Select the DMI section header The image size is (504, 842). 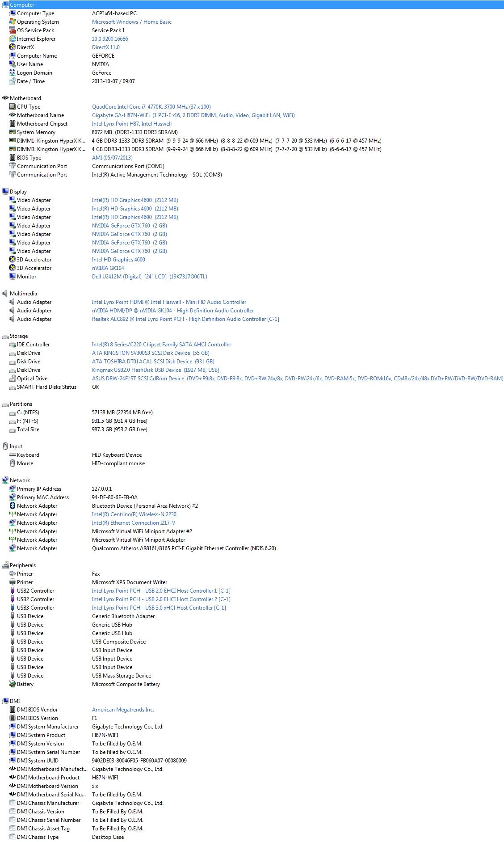point(15,701)
